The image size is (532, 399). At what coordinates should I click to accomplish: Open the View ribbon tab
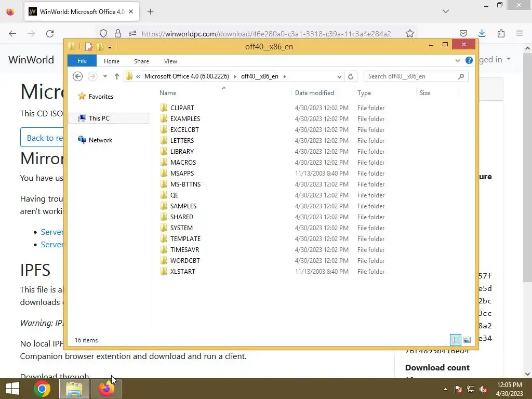[x=170, y=61]
